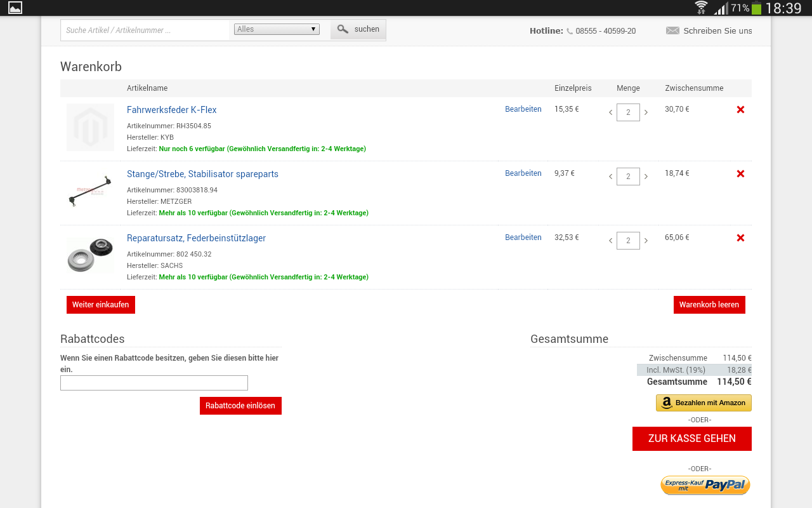Viewport: 812px width, 508px height.
Task: Delete Stange/Strebe Stabilisator item from cart
Action: click(740, 174)
